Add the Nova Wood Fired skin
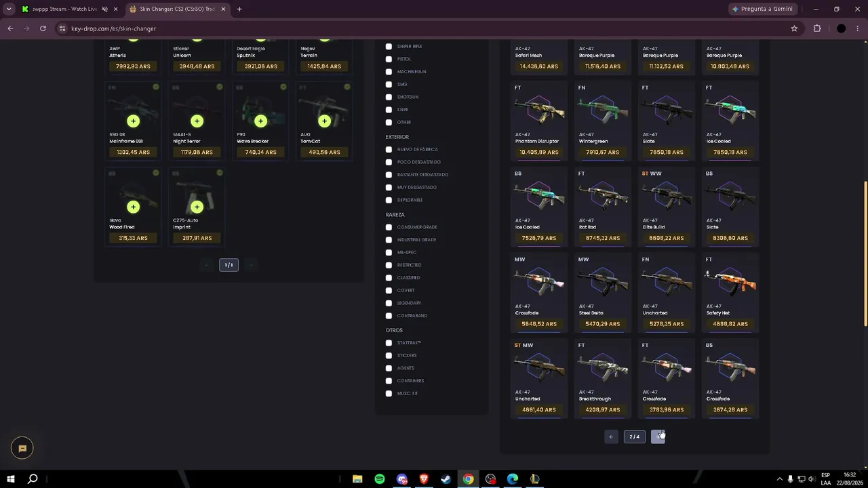 133,207
